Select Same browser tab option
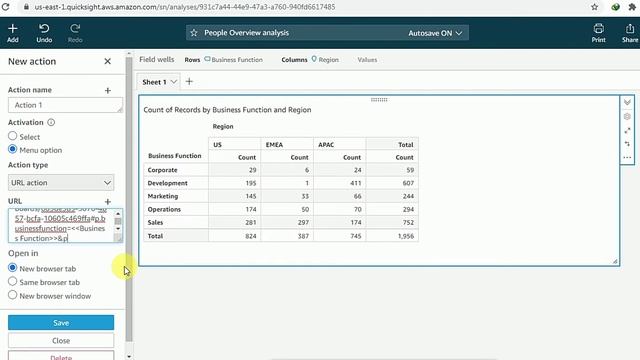Screen dimensions: 640x360 [13, 281]
